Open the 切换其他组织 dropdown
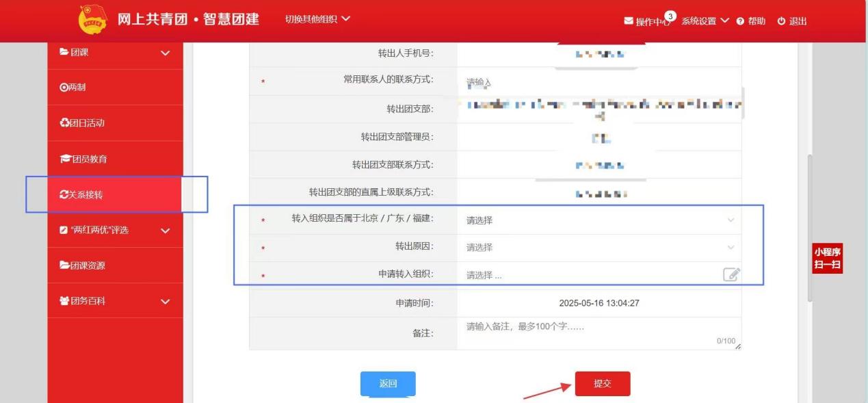Image resolution: width=868 pixels, height=403 pixels. point(317,19)
